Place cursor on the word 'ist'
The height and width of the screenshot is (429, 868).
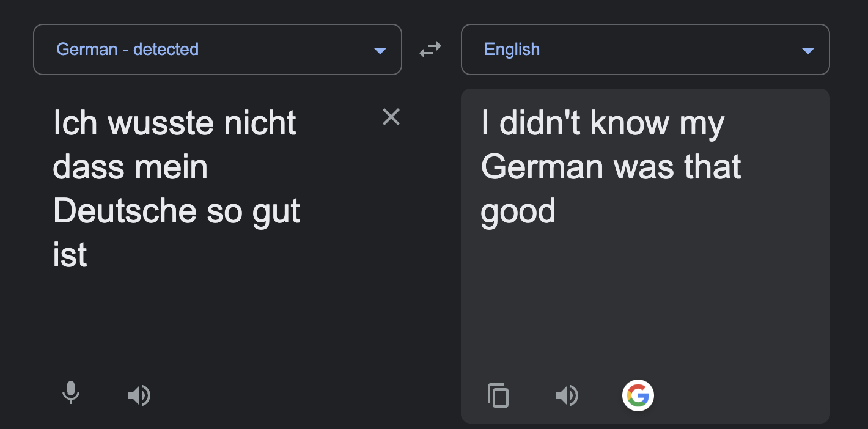click(70, 255)
